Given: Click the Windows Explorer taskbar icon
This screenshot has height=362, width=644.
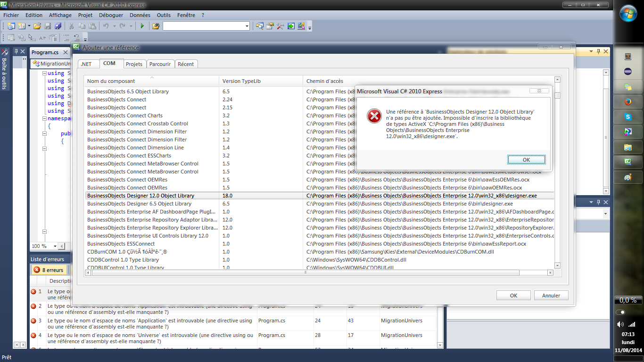Looking at the screenshot, I should point(627,147).
